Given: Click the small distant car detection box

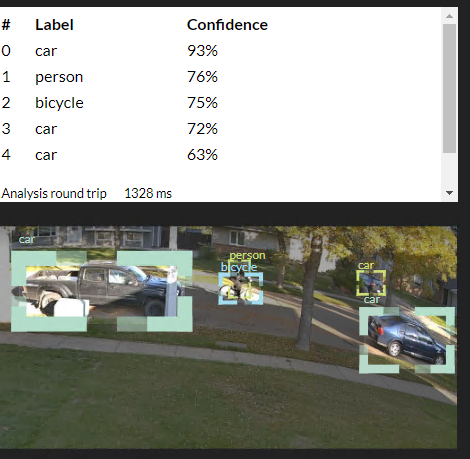Looking at the screenshot, I should click(371, 283).
